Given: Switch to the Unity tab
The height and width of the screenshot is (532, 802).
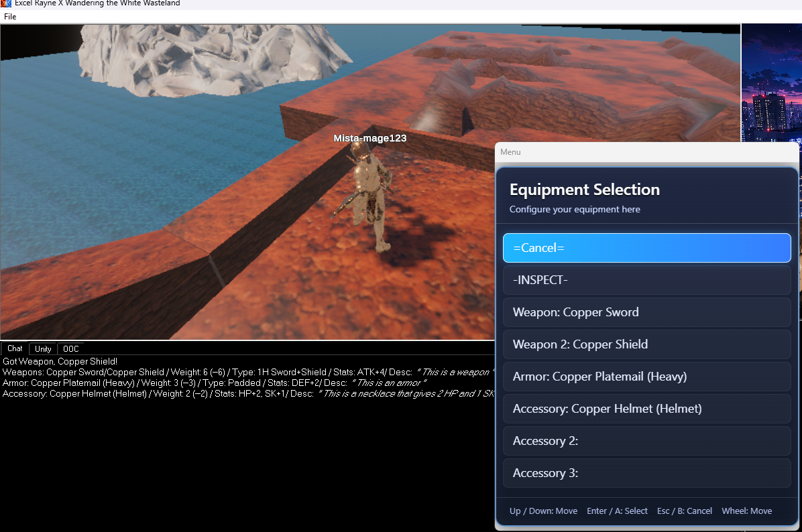Looking at the screenshot, I should 43,348.
